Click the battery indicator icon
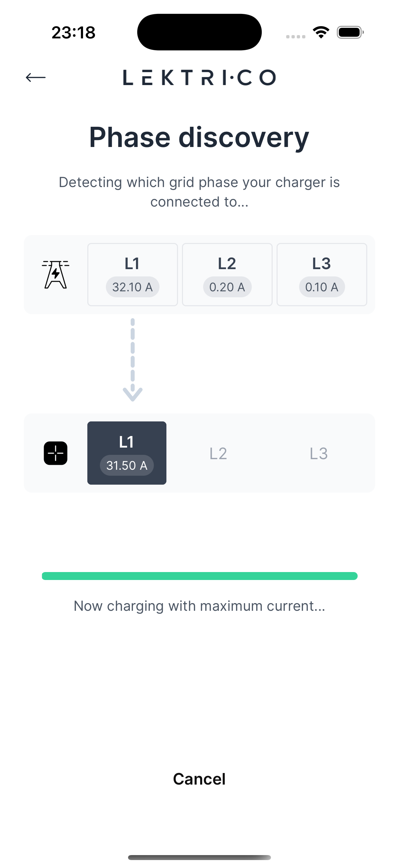 click(x=350, y=32)
